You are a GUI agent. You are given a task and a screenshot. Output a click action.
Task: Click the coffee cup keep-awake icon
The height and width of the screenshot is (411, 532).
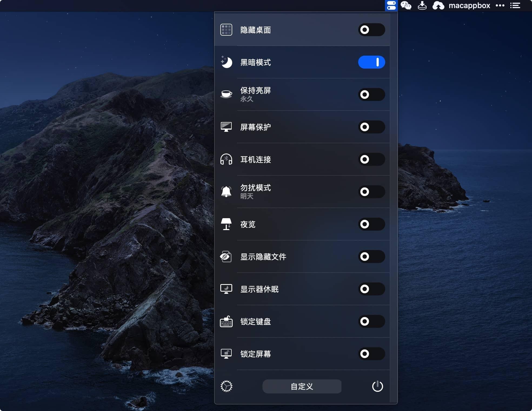(x=226, y=94)
